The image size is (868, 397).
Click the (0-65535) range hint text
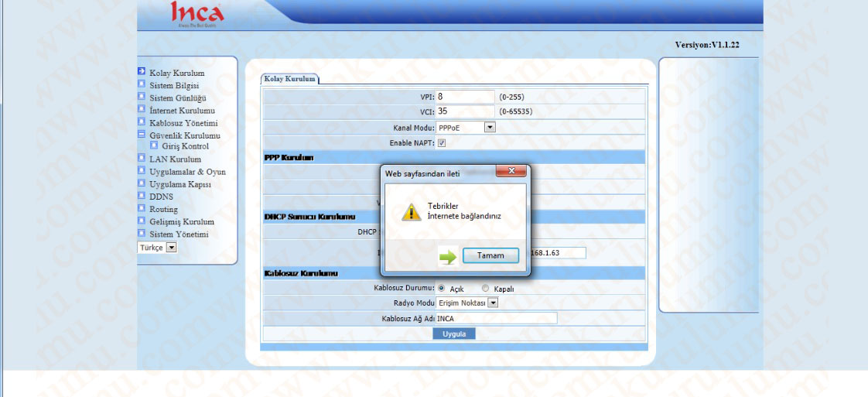coord(515,112)
